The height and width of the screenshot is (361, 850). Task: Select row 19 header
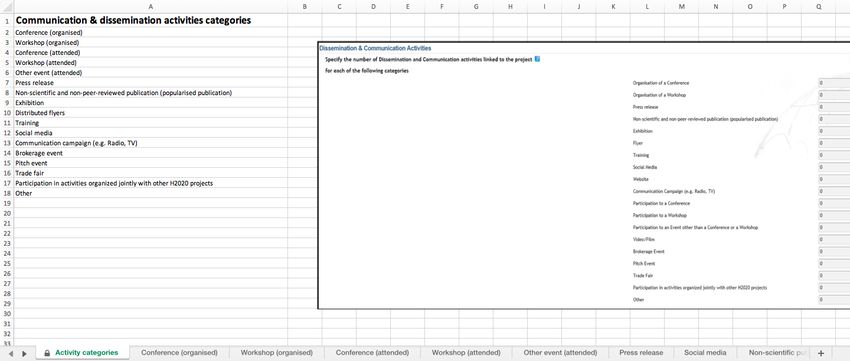coord(7,203)
